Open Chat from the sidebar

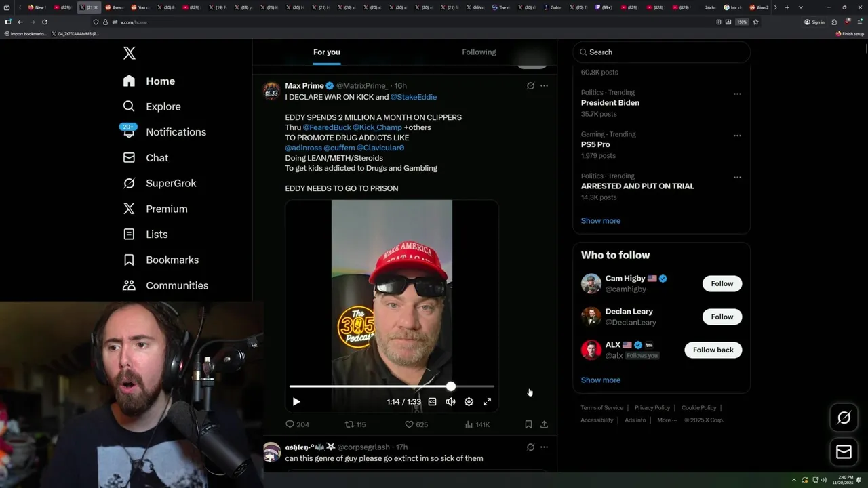click(145, 157)
